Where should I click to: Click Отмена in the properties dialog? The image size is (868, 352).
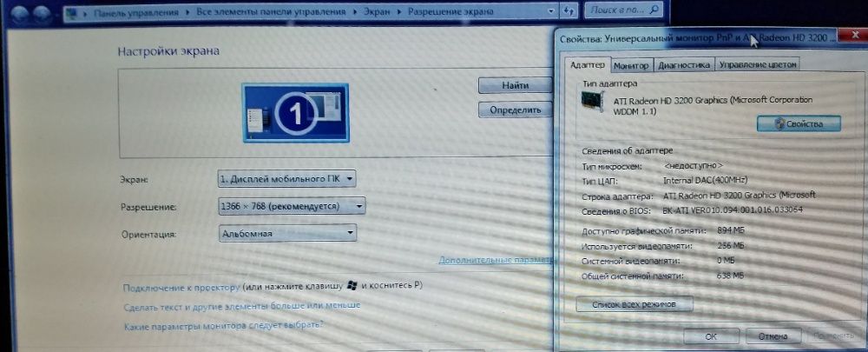[773, 336]
